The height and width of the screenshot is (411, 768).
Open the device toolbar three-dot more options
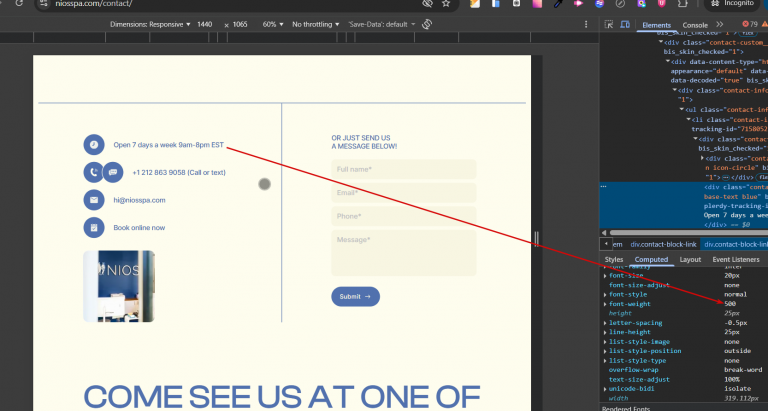coord(586,24)
